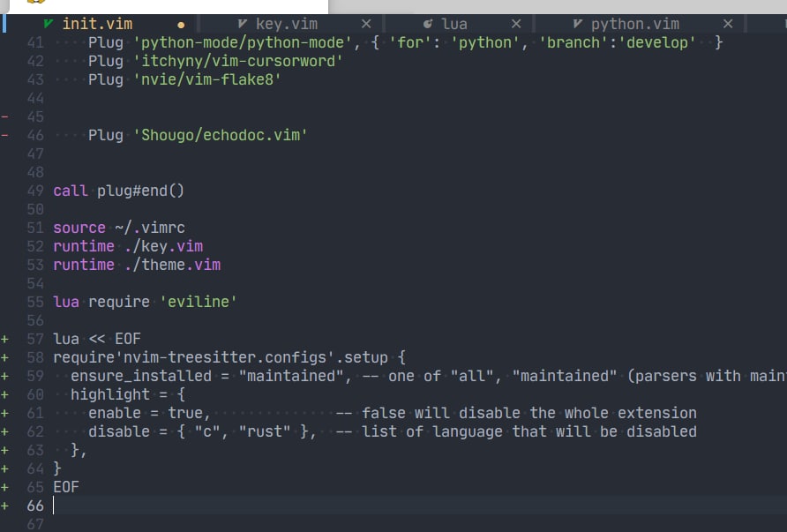This screenshot has height=532, width=787.
Task: Click the red removed marker beside line 45
Action: coord(6,116)
